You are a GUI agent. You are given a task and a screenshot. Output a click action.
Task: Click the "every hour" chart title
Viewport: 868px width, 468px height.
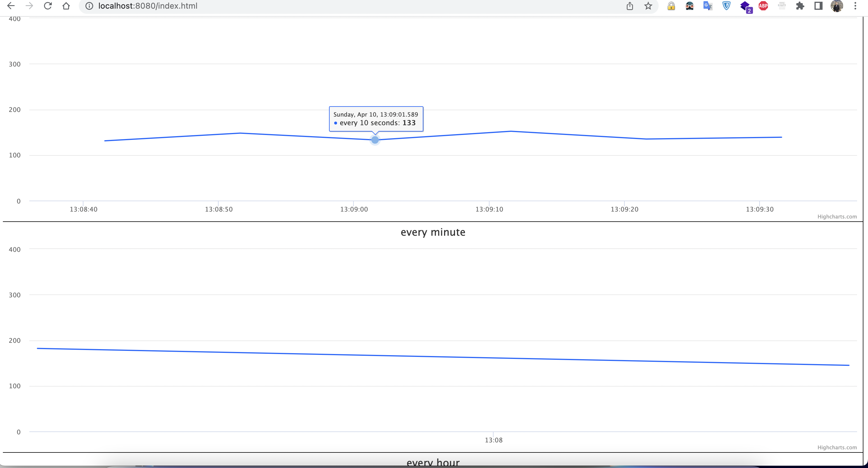click(433, 462)
